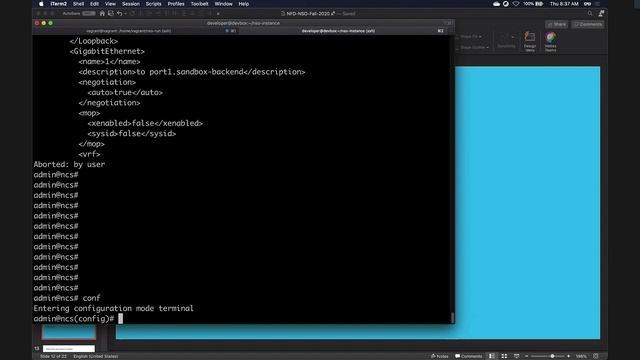Click the terminal window scrollbar
This screenshot has width=640, height=360.
[452, 318]
